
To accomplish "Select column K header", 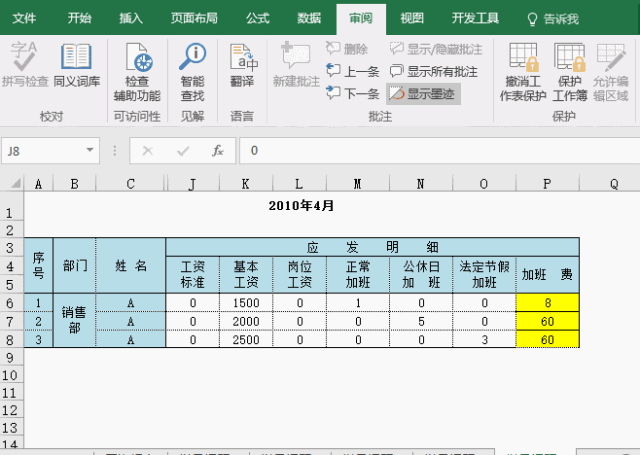I will (246, 184).
